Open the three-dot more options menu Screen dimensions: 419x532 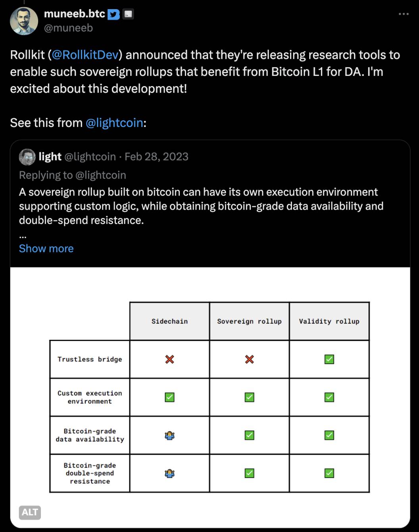[404, 14]
